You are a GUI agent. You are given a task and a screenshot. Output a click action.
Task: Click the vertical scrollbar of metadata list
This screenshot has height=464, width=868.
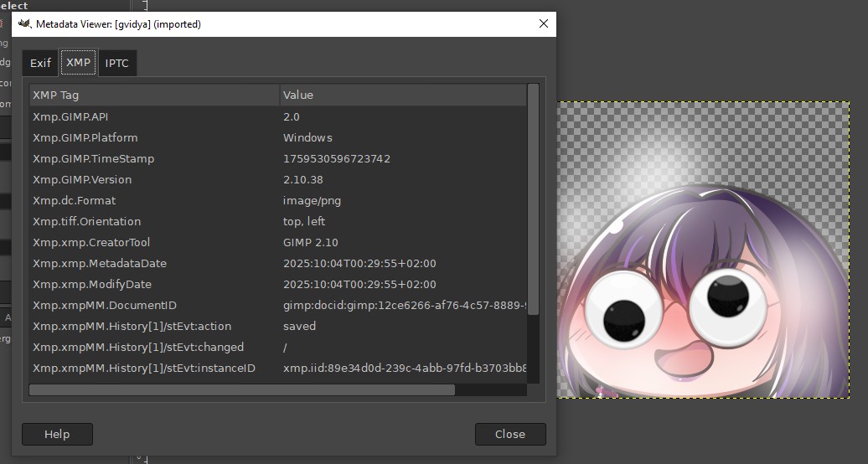pyautogui.click(x=533, y=199)
